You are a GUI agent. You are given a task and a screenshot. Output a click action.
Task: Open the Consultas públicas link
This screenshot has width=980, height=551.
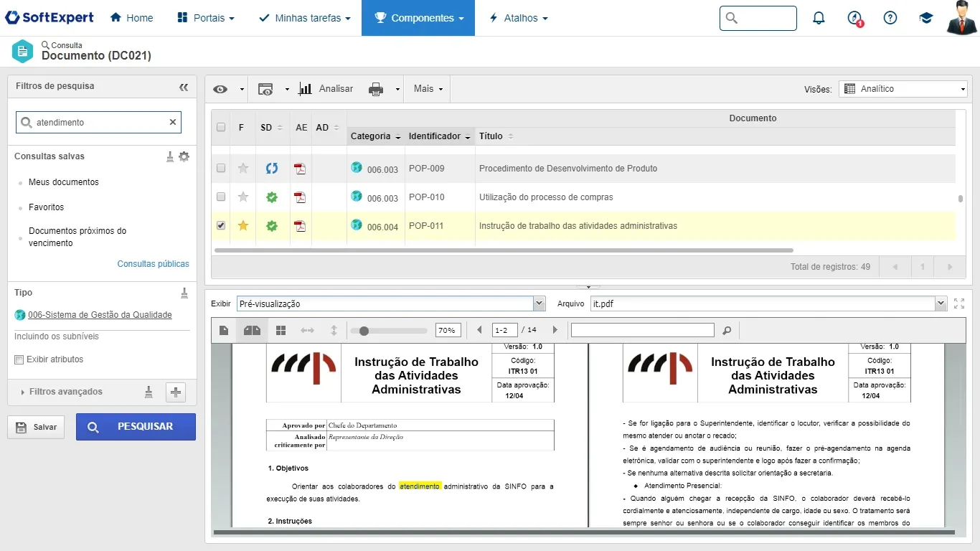[x=153, y=264]
